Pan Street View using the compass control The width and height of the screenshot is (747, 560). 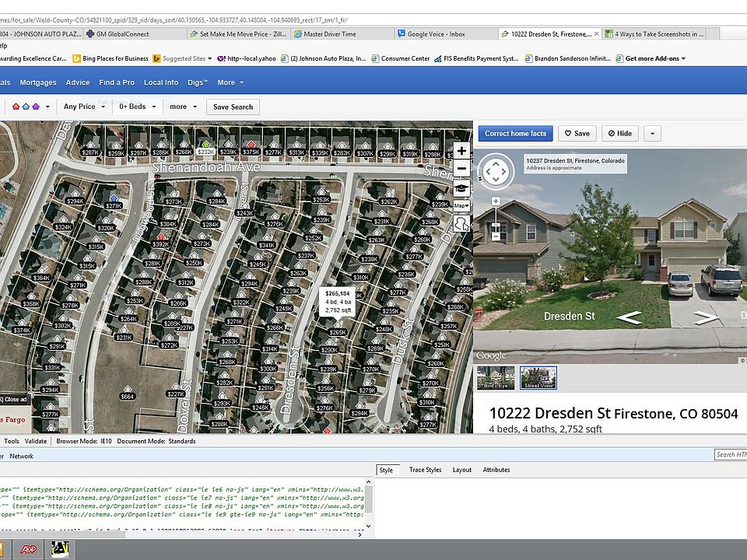(496, 171)
